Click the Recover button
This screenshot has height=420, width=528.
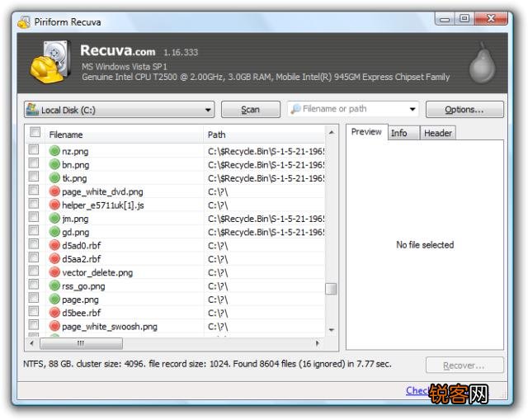(464, 366)
